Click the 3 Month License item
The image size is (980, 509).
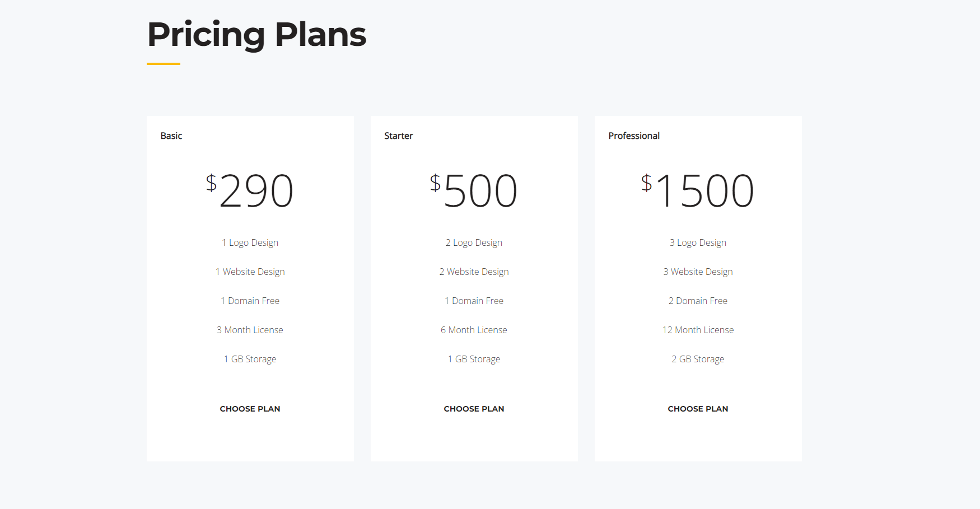pyautogui.click(x=250, y=330)
